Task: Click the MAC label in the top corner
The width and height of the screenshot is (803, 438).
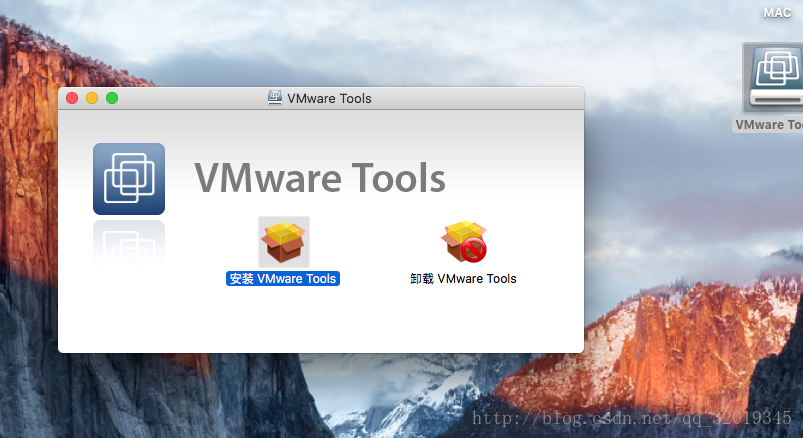Action: [x=777, y=13]
